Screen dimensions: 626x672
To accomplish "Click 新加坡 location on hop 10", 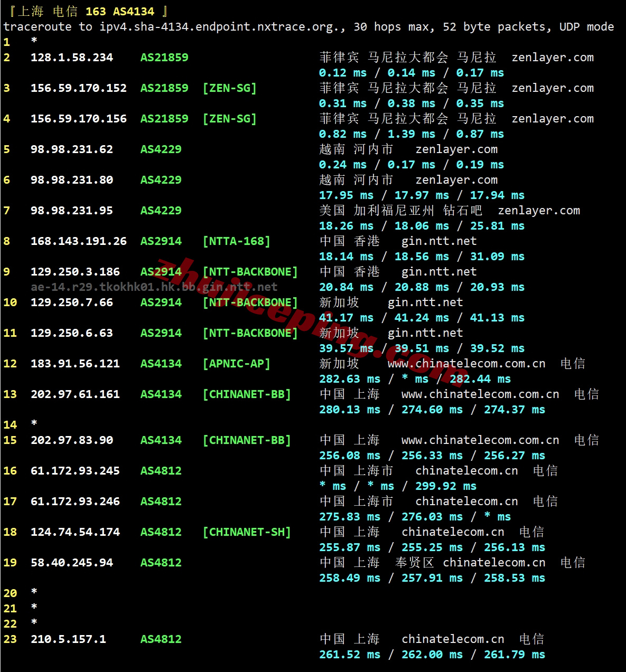I will [339, 302].
